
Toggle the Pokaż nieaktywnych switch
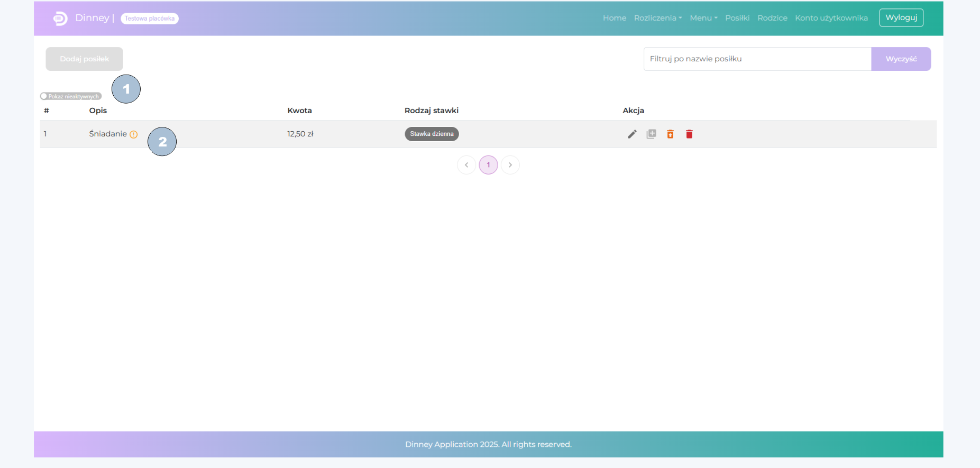(44, 96)
